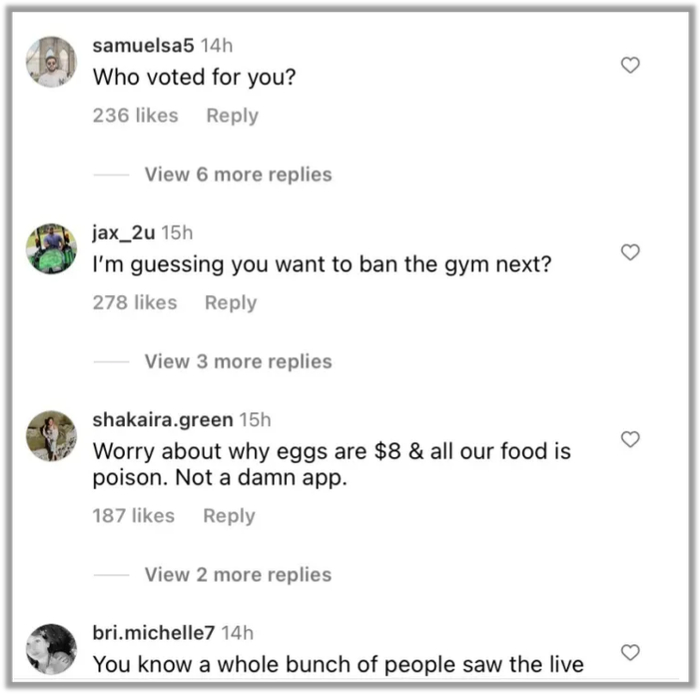Tap the heart on jax_2u's comment
This screenshot has width=700, height=694.
click(x=630, y=252)
